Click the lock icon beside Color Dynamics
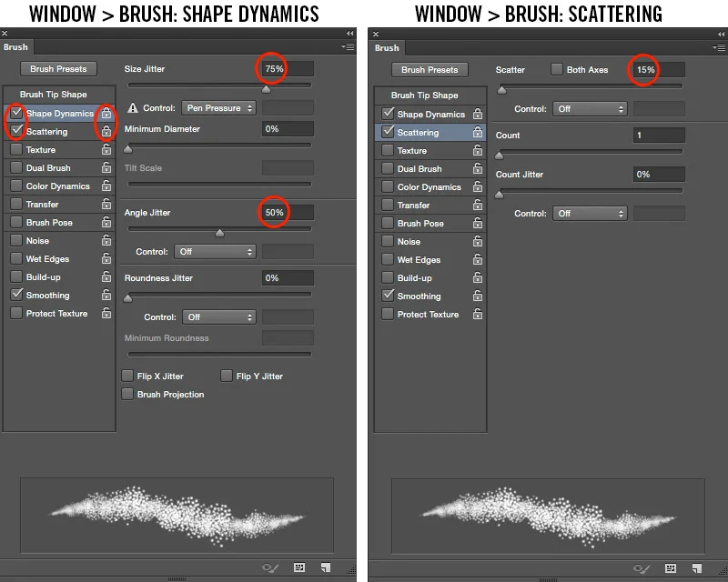The height and width of the screenshot is (582, 728). tap(106, 186)
